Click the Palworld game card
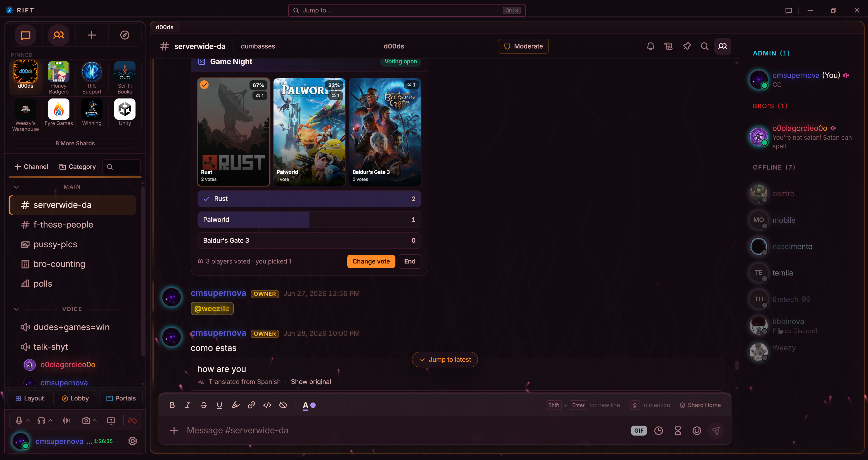This screenshot has width=868, height=460. point(309,132)
